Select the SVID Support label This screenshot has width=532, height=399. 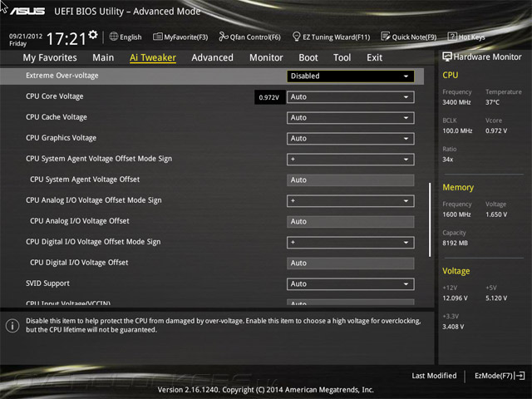[47, 283]
